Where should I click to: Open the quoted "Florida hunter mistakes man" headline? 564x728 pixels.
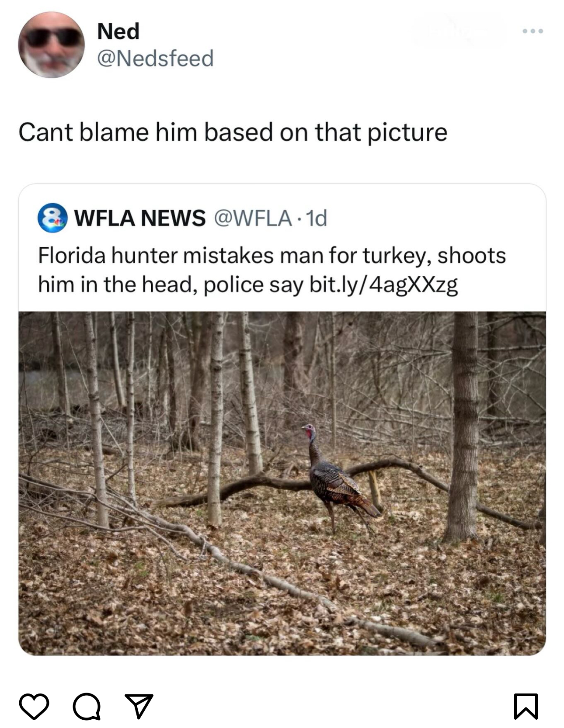(271, 256)
